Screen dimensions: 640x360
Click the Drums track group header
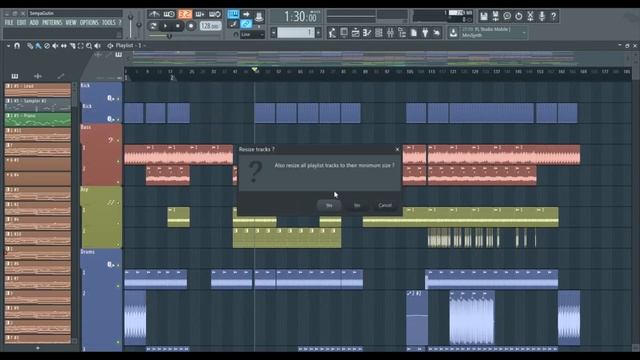101,259
